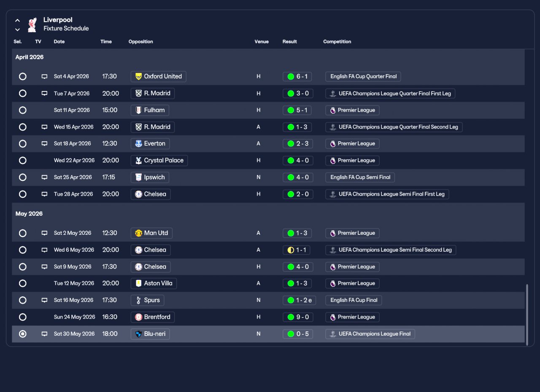
Task: Sort by the Venue column header
Action: tap(262, 42)
